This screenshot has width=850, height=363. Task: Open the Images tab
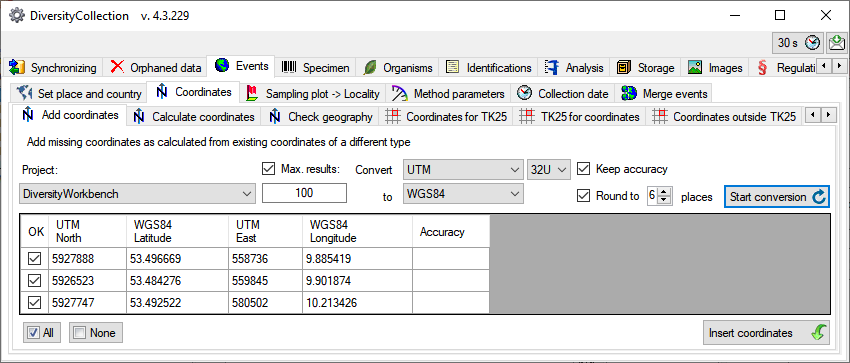click(716, 68)
